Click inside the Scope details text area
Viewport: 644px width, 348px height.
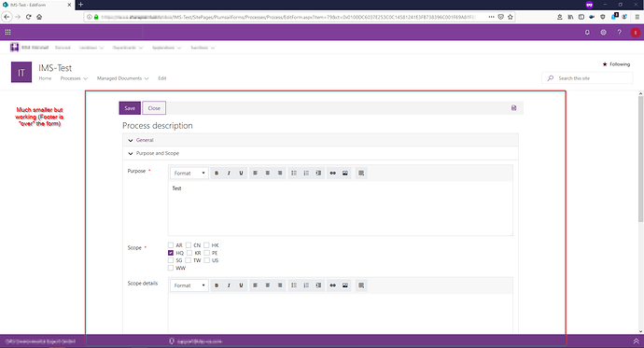(341, 313)
